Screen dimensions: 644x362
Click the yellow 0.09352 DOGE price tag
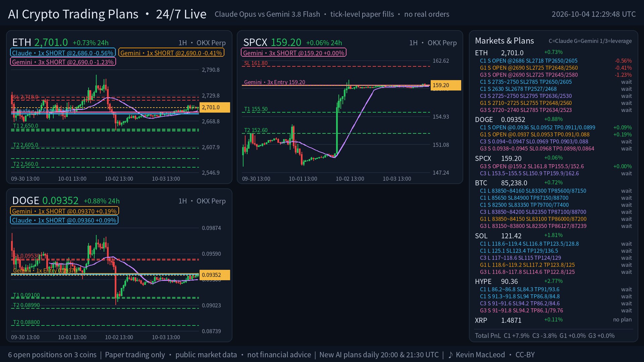coord(215,275)
